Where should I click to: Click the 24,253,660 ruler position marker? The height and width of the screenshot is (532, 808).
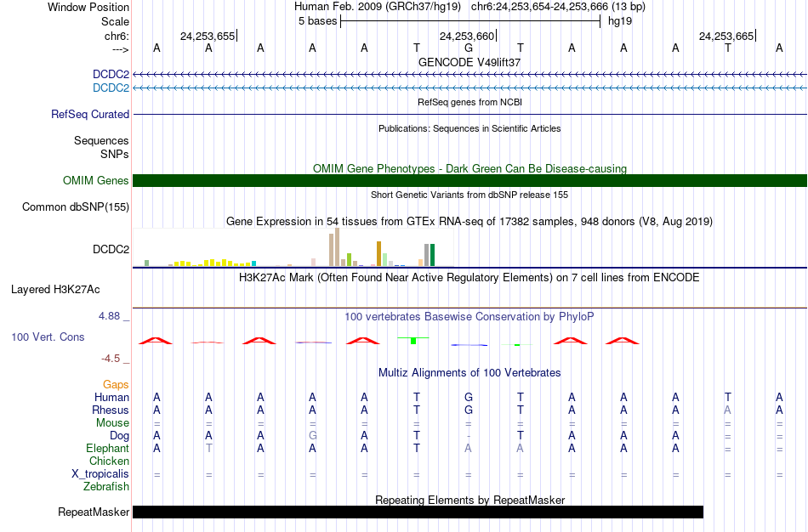[468, 36]
